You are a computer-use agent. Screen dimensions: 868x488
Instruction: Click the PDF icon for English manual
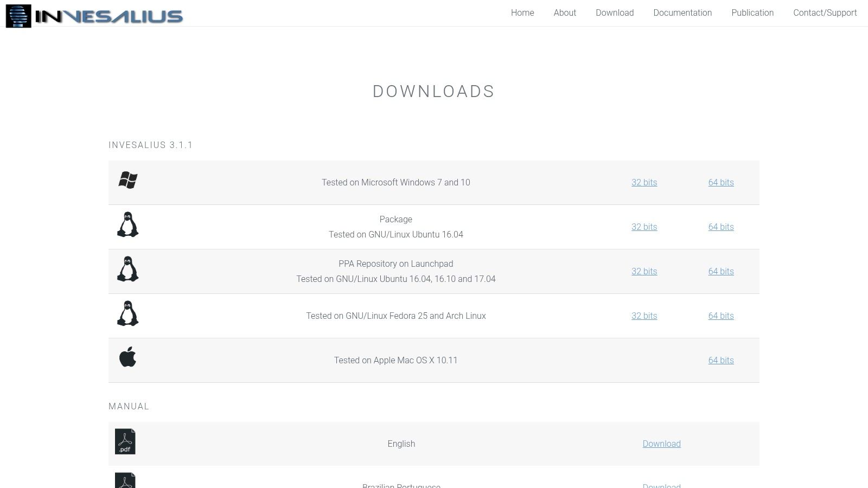pos(125,442)
